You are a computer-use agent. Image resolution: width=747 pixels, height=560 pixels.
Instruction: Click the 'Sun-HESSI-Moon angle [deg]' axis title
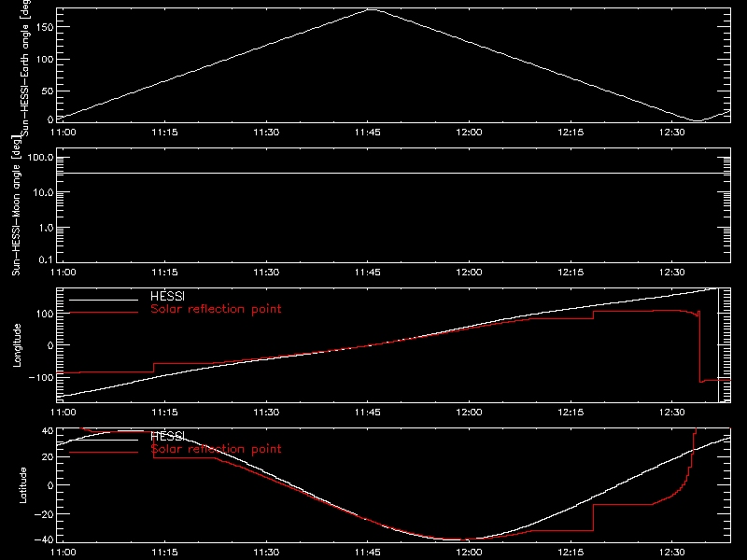point(16,205)
